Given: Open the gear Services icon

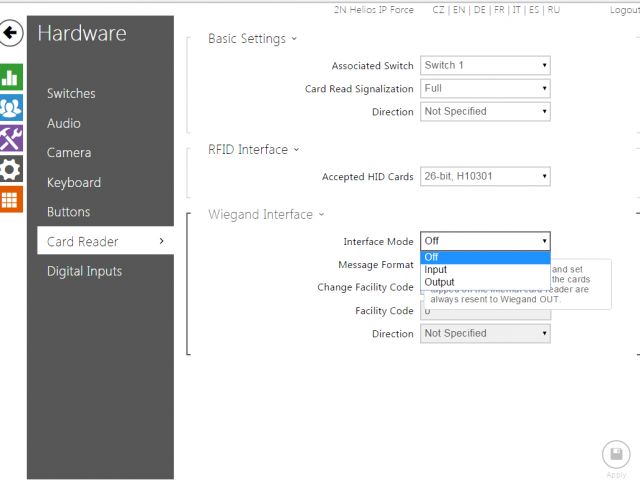Looking at the screenshot, I should point(11,168).
